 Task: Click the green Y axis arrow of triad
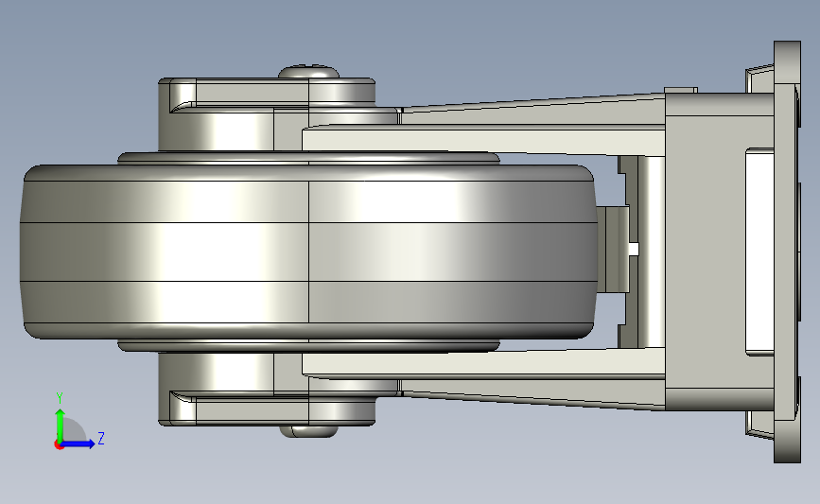coord(60,425)
